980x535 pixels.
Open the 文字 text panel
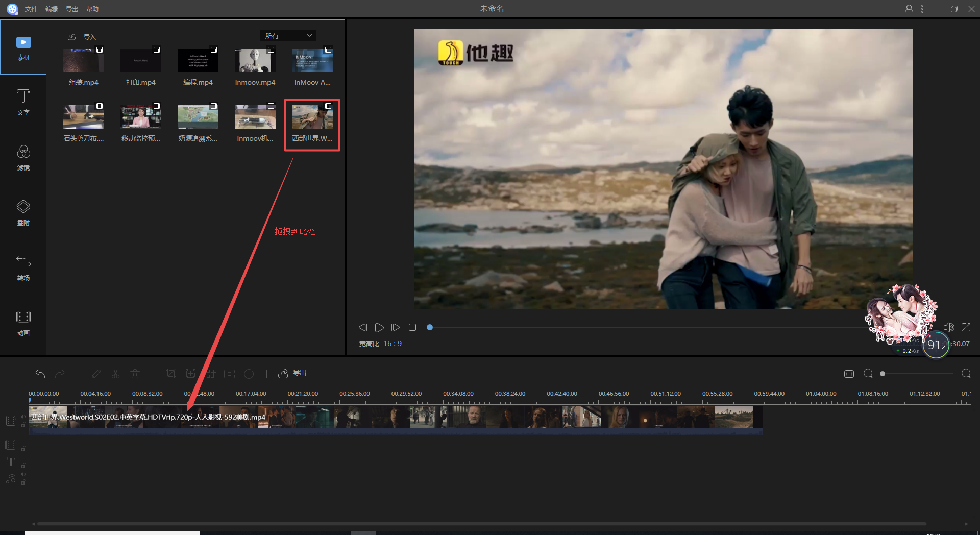(x=23, y=103)
